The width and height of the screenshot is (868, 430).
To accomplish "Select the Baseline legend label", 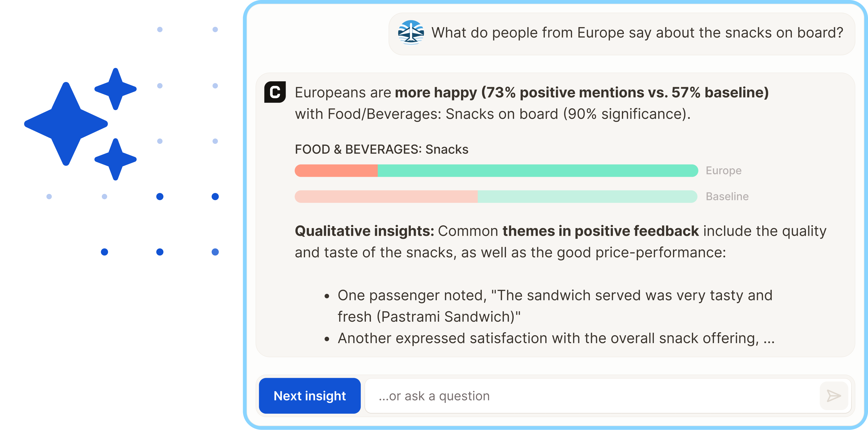I will (x=727, y=197).
